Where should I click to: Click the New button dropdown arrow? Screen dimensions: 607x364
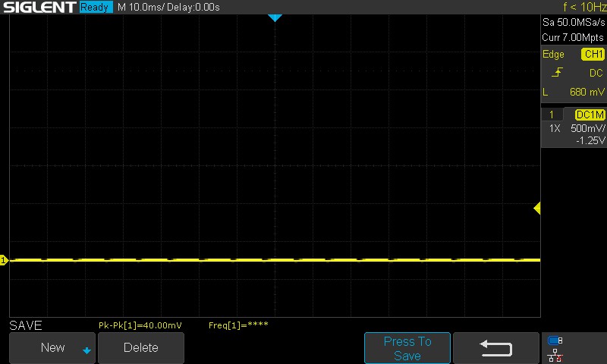pos(86,350)
